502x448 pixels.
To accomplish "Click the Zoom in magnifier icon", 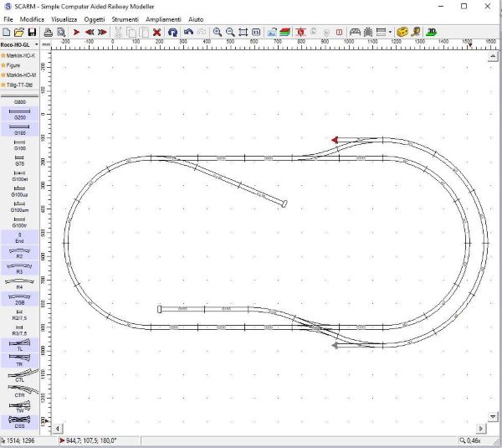I will tap(218, 32).
